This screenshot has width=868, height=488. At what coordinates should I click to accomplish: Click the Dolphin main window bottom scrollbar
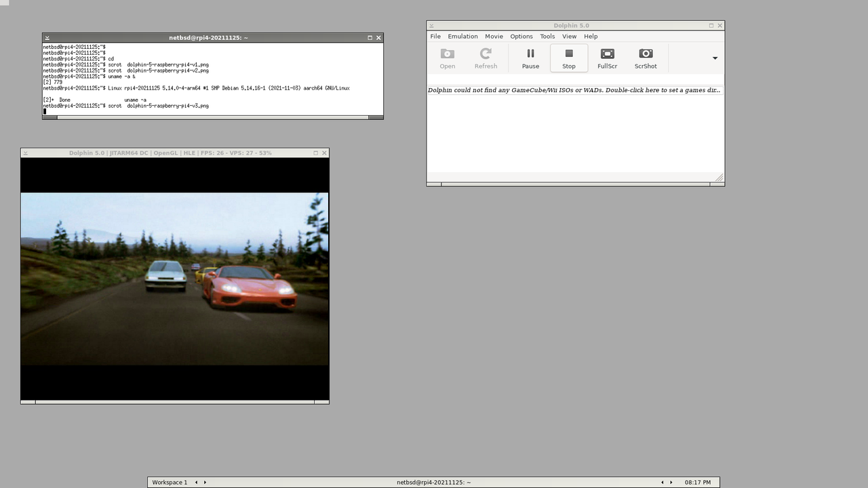pyautogui.click(x=575, y=184)
